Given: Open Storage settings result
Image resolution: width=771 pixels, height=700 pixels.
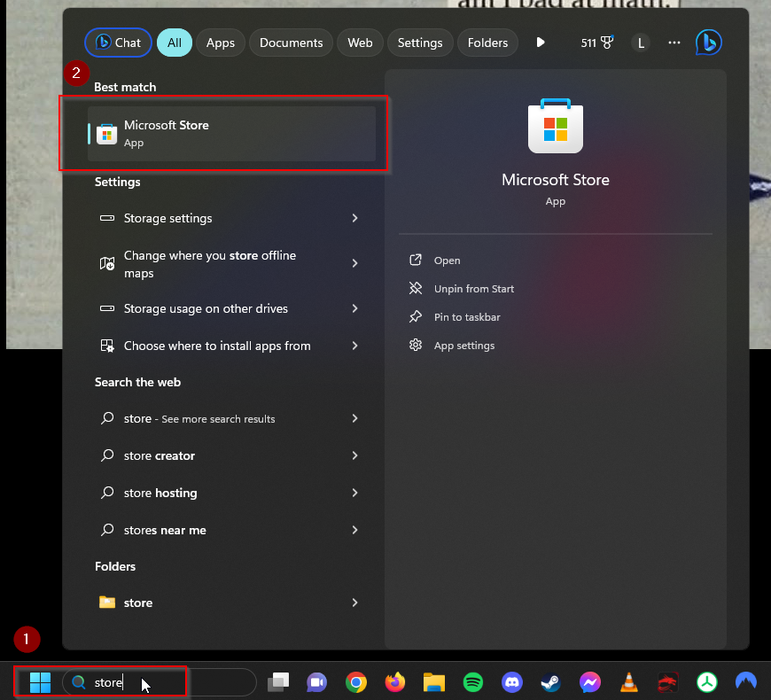Looking at the screenshot, I should click(x=231, y=218).
